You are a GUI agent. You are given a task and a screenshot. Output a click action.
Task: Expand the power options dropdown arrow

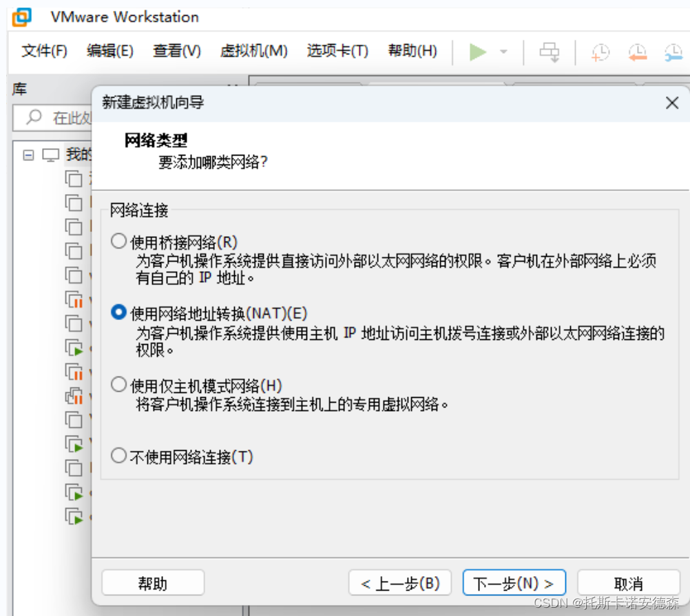(x=504, y=52)
